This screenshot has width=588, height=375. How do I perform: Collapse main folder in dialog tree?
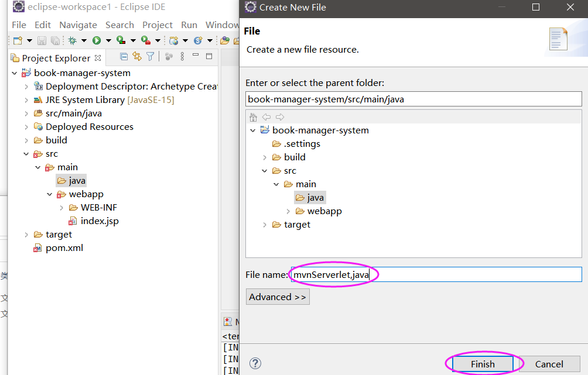[276, 184]
